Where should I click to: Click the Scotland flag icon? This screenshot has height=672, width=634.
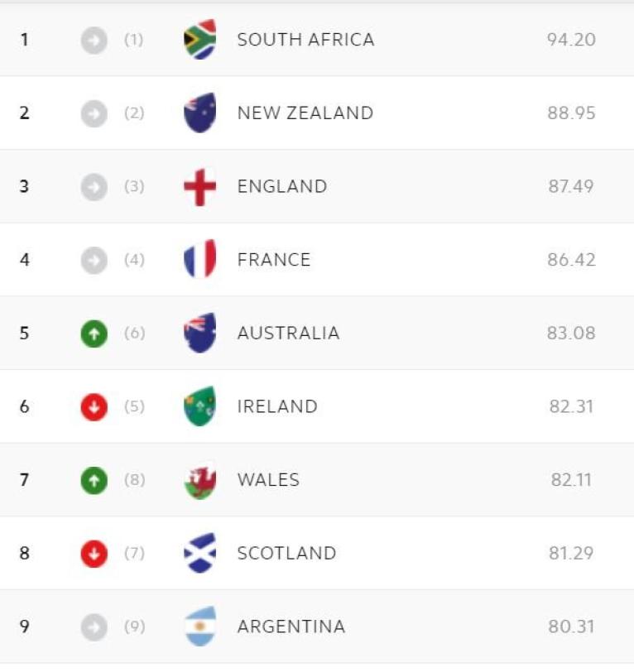199,554
